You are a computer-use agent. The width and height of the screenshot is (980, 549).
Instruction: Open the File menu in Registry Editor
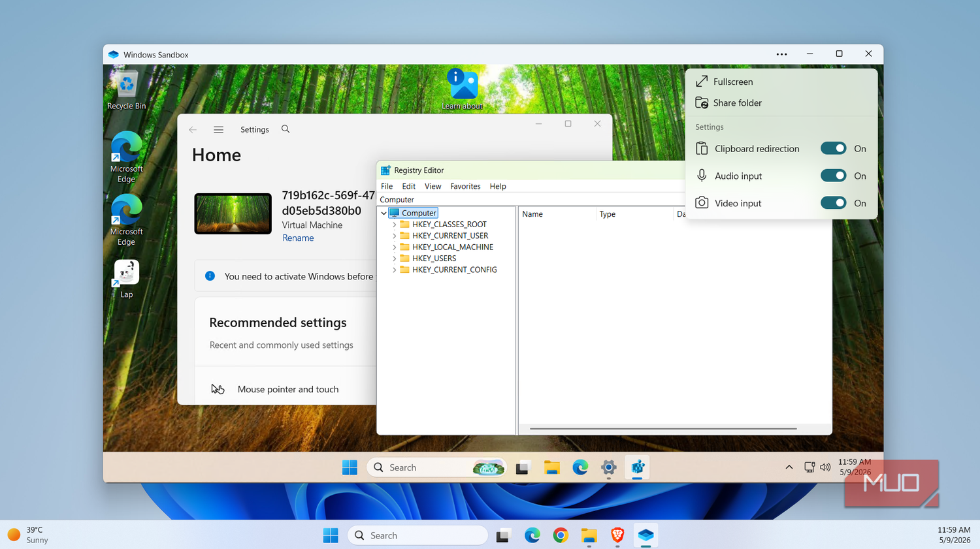coord(387,186)
